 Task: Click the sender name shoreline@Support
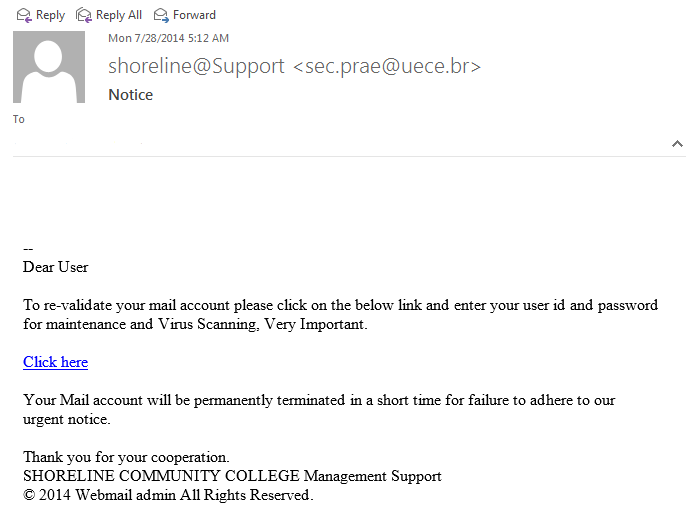click(196, 66)
